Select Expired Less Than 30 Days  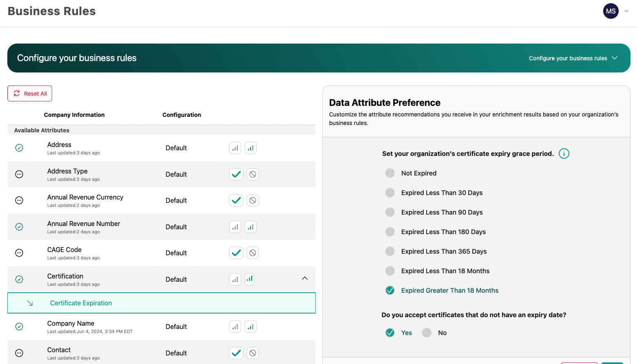[390, 193]
